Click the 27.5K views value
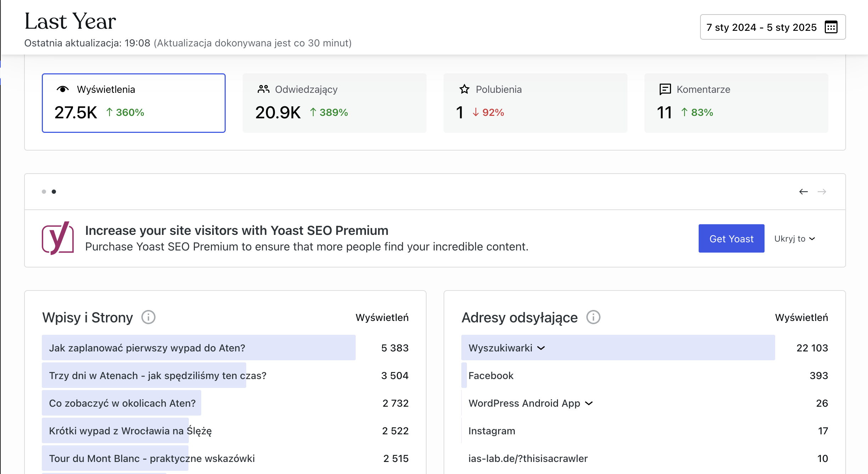The height and width of the screenshot is (474, 868). pos(75,113)
